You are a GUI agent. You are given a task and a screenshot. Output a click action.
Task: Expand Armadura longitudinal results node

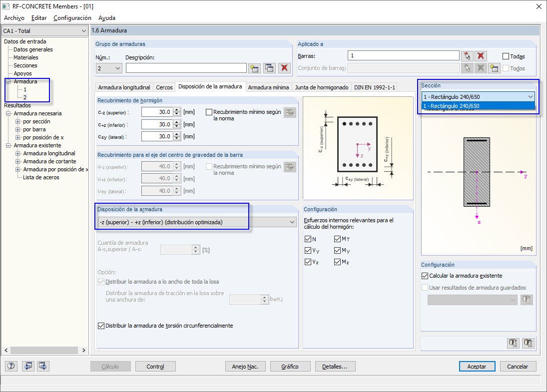coord(17,153)
